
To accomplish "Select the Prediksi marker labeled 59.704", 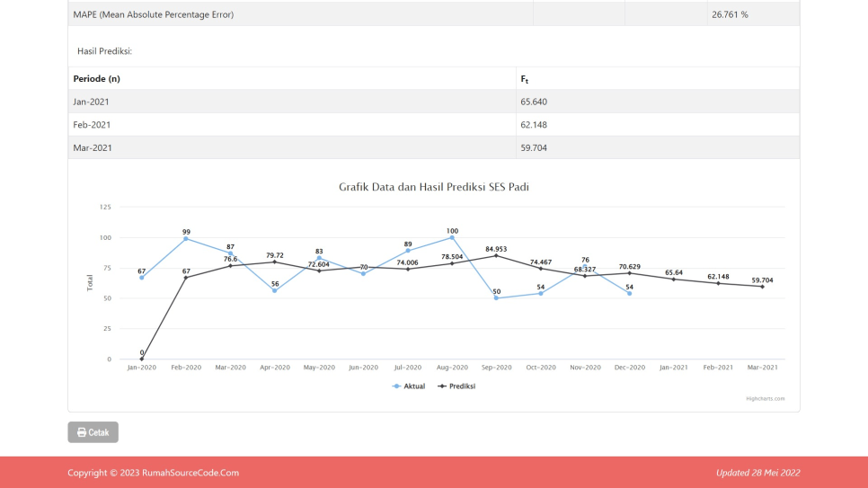I will [762, 287].
